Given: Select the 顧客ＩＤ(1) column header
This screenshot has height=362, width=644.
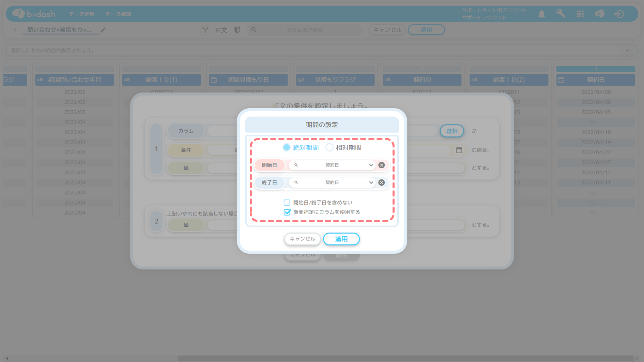Looking at the screenshot, I should tap(162, 80).
